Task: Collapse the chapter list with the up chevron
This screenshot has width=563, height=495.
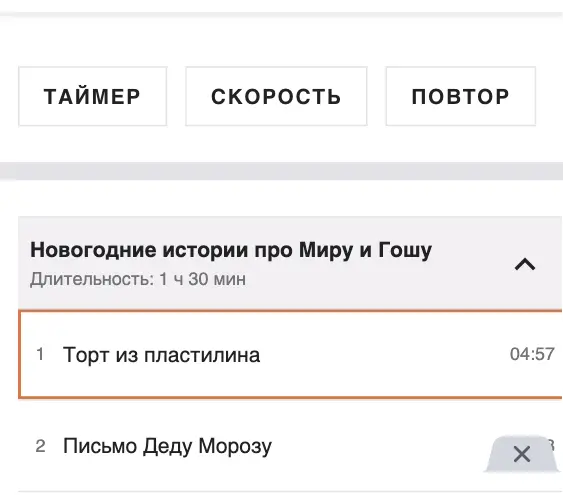Action: pos(525,265)
